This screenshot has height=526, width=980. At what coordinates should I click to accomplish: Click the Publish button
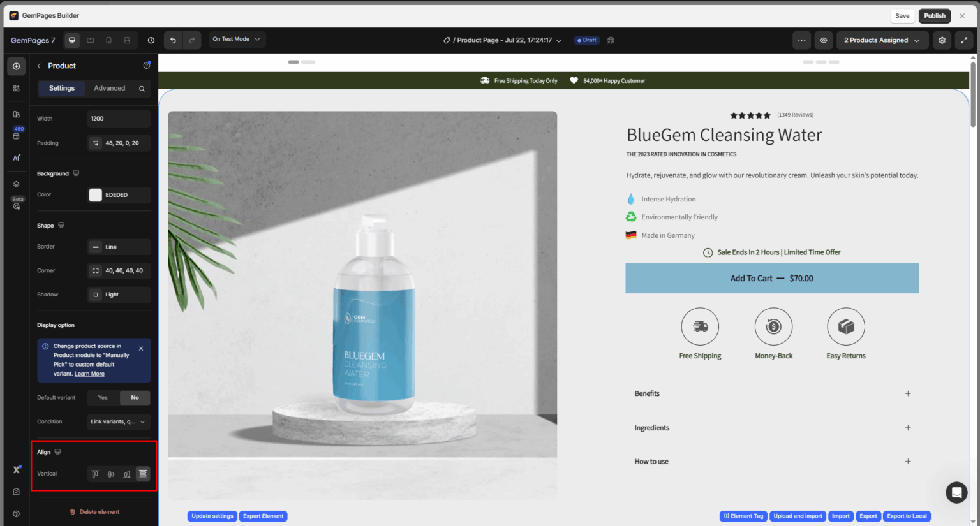[x=935, y=16]
